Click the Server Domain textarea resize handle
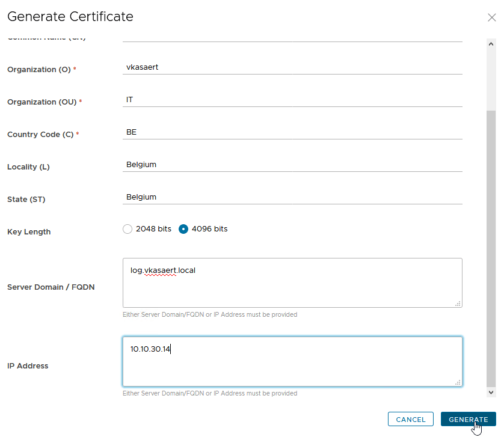Screen dimensions: 504x437 point(458,304)
